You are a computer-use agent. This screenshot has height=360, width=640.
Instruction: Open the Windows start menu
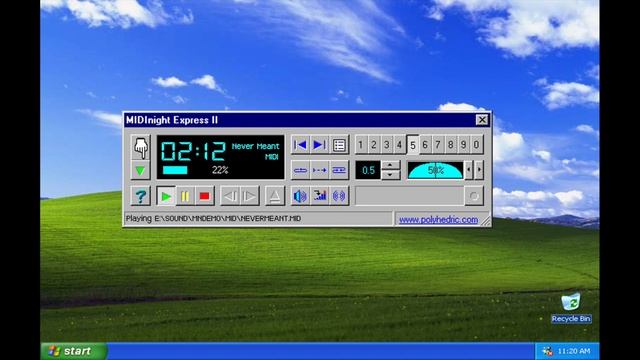(74, 351)
